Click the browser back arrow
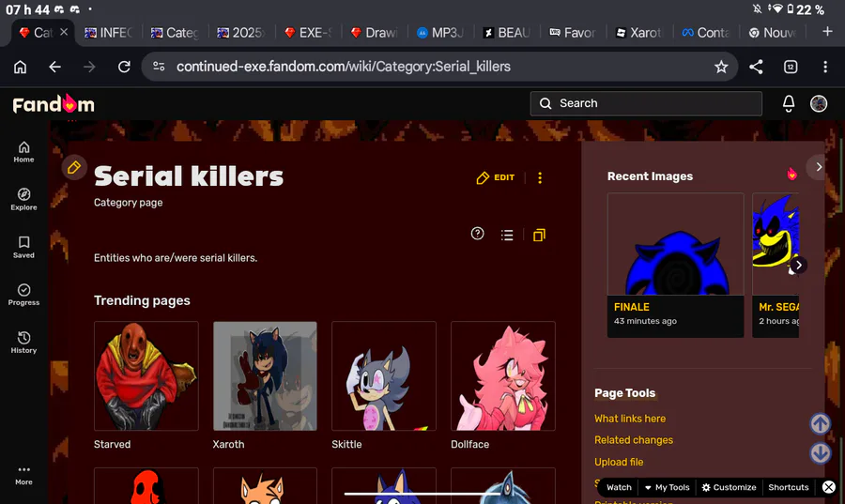Image resolution: width=845 pixels, height=504 pixels. coord(54,67)
